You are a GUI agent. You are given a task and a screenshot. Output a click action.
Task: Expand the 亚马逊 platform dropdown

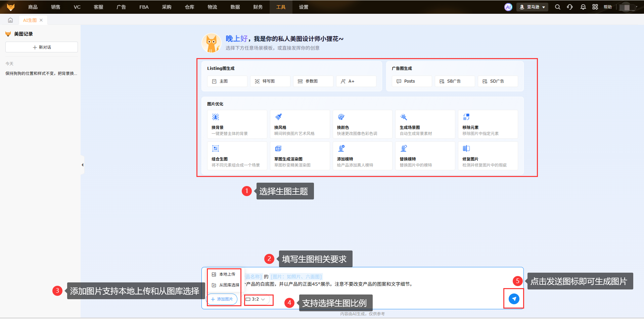(x=532, y=7)
